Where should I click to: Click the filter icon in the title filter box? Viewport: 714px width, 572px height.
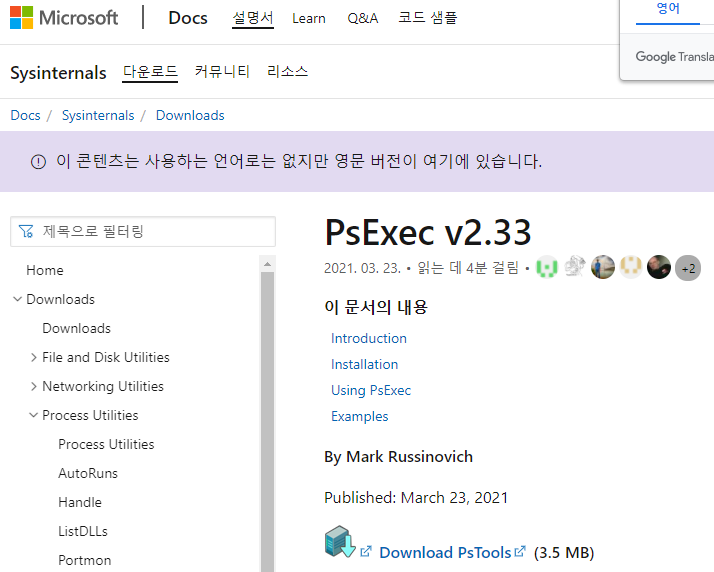26,231
